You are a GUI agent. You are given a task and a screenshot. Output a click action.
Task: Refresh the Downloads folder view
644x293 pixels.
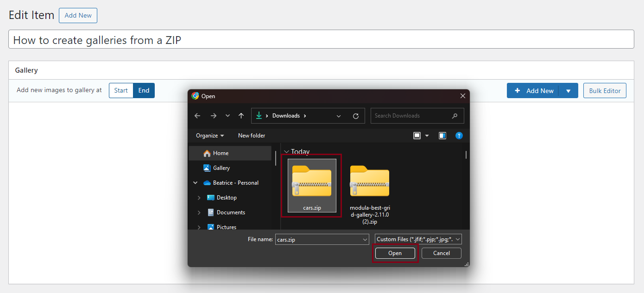click(356, 116)
